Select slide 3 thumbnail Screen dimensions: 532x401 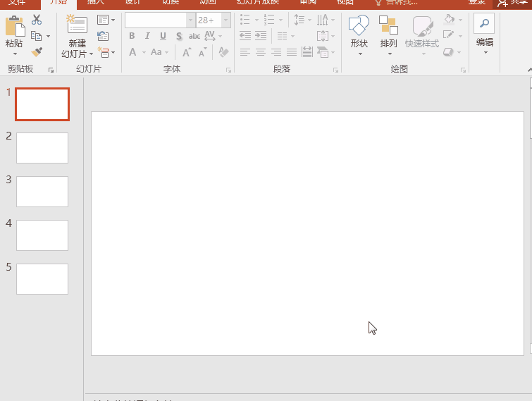pyautogui.click(x=42, y=192)
